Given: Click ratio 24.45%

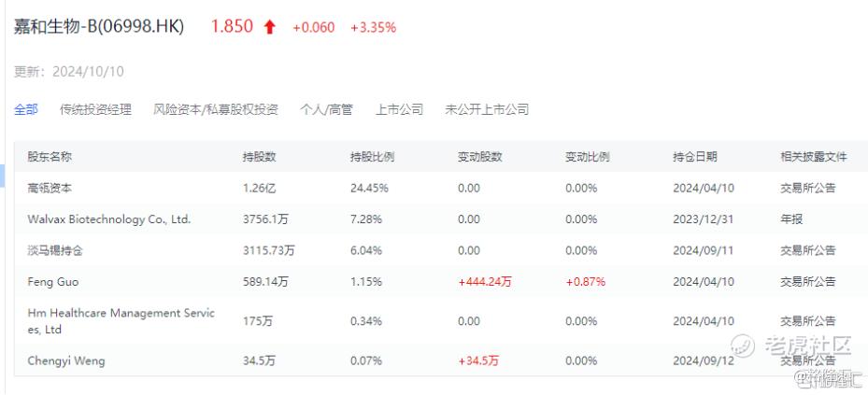Looking at the screenshot, I should pos(369,188).
